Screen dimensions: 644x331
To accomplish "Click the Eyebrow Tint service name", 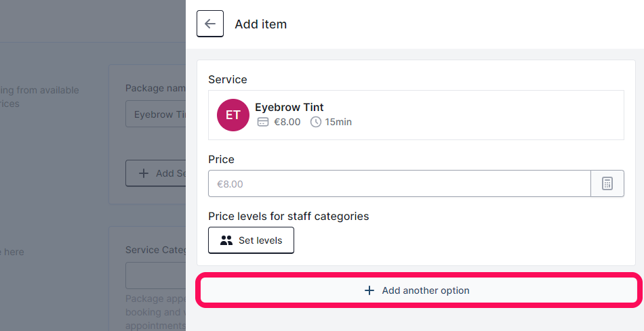I will [x=289, y=107].
